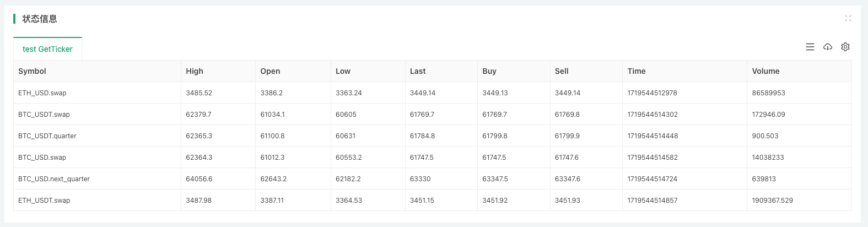The width and height of the screenshot is (868, 227).
Task: Click the BTC_USD.next_quarter symbol cell
Action: coord(54,179)
